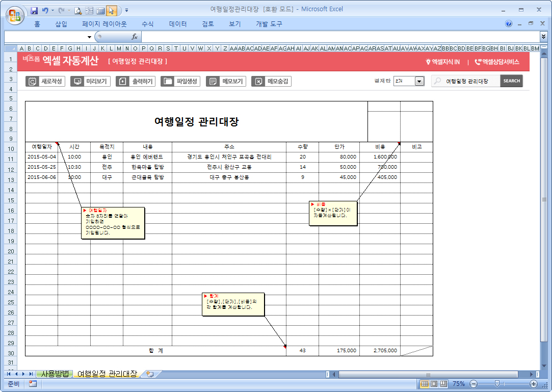
Task: Click the 새로작성 button
Action: 45,82
